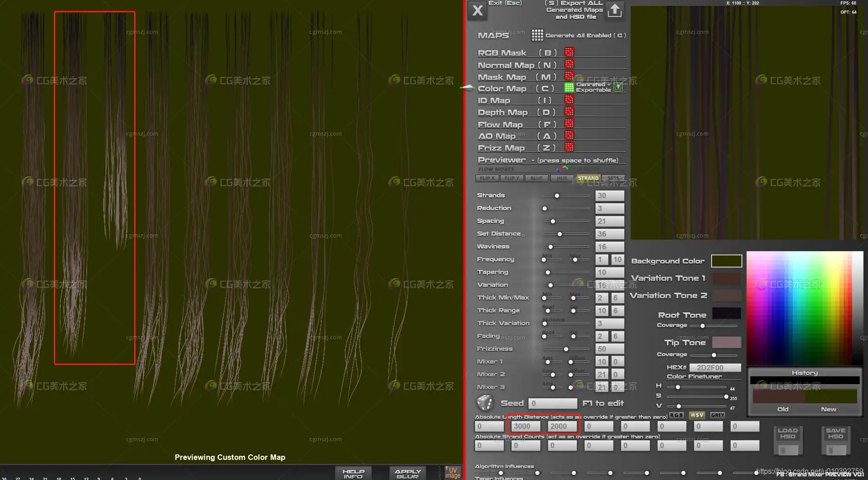Viewport: 868px width, 480px height.
Task: Click the seed randomize dice icon
Action: tap(485, 403)
